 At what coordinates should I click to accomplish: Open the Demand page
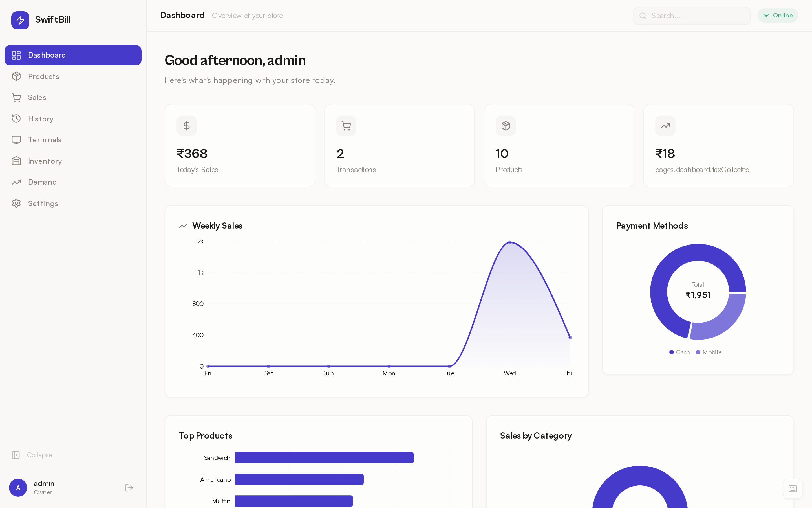[73, 182]
